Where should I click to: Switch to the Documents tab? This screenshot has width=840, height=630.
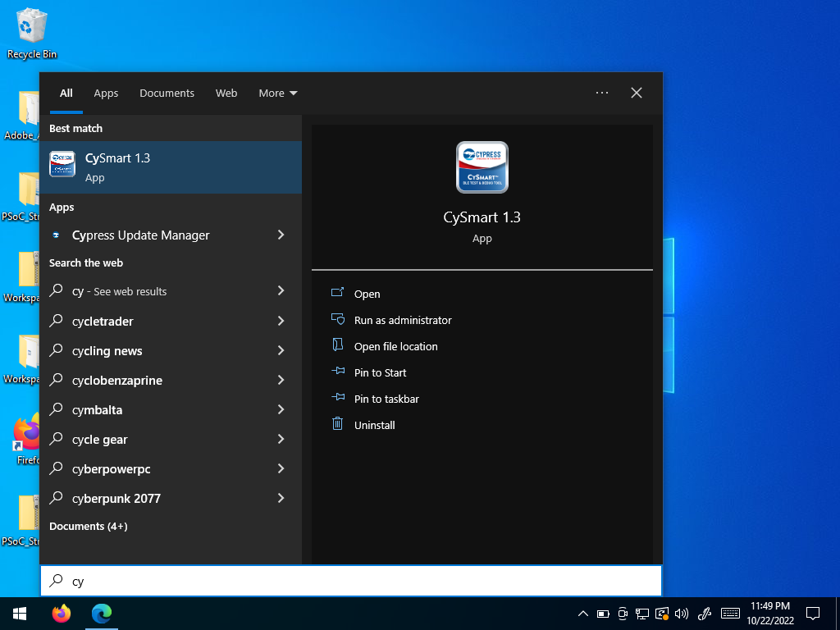[x=167, y=94]
